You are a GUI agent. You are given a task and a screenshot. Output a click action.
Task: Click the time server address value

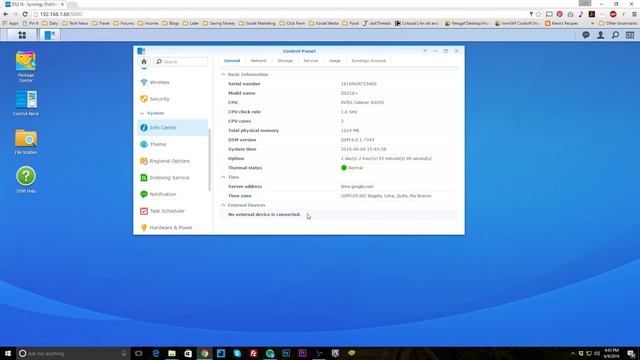(x=357, y=186)
